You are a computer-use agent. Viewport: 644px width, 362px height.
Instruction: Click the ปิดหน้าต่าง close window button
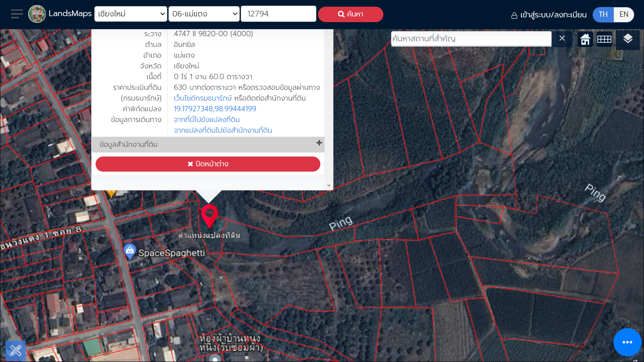[208, 164]
